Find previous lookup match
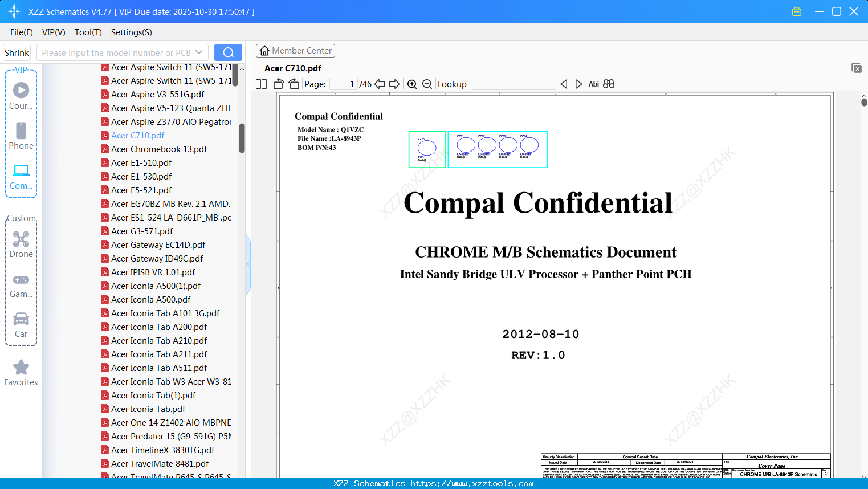868x489 pixels. [564, 84]
